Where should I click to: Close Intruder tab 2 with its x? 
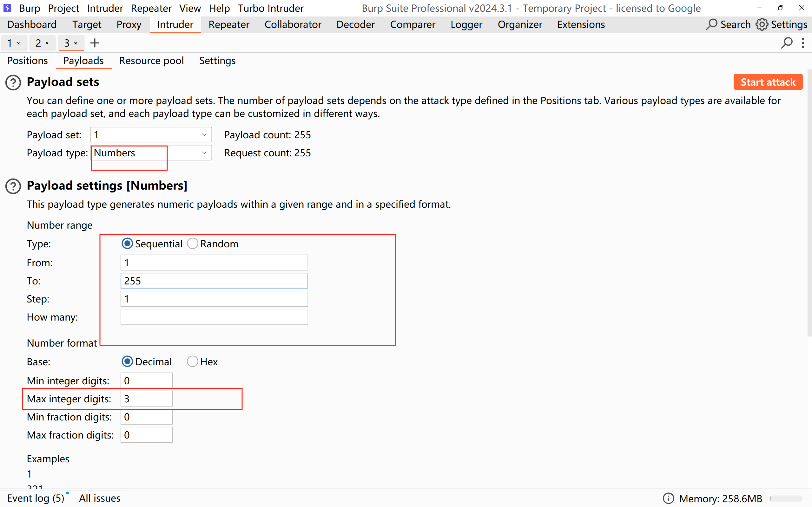coord(47,43)
